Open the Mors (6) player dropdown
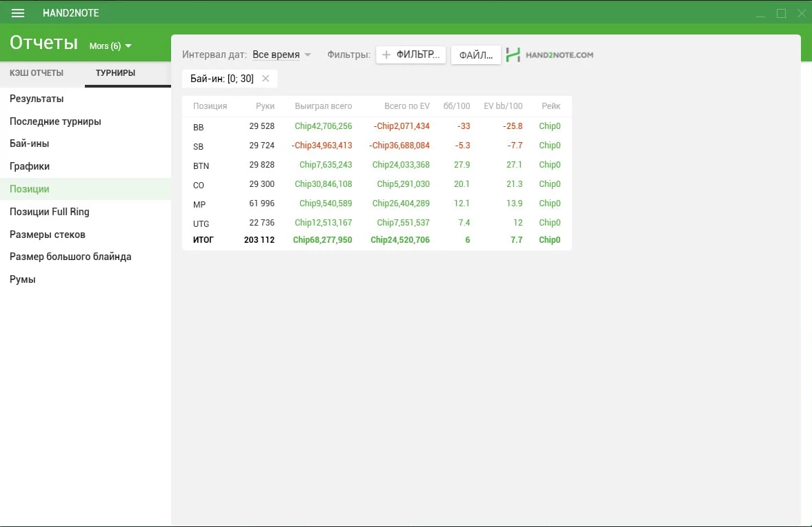The height and width of the screenshot is (527, 812). (110, 46)
